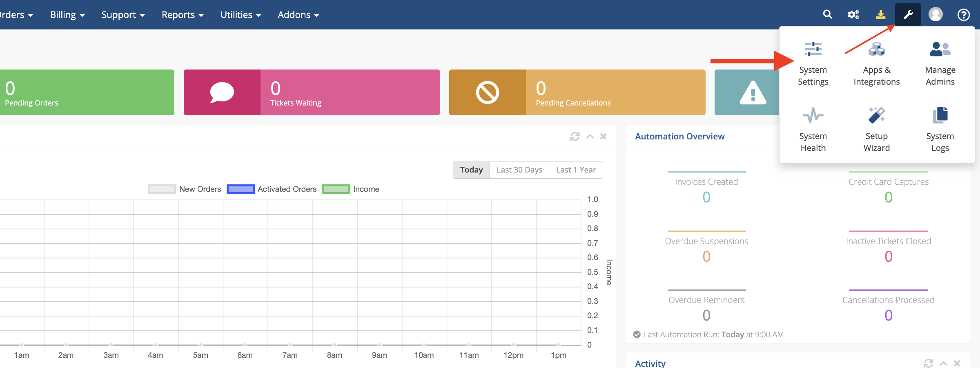Click the search magnifier icon
Screen dimensions: 980x368
coord(827,15)
